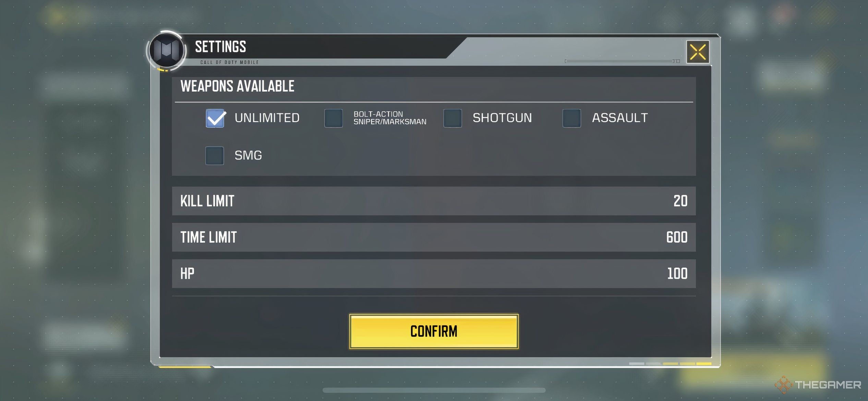Select the SETTINGS panel title
The width and height of the screenshot is (868, 401).
click(x=221, y=47)
